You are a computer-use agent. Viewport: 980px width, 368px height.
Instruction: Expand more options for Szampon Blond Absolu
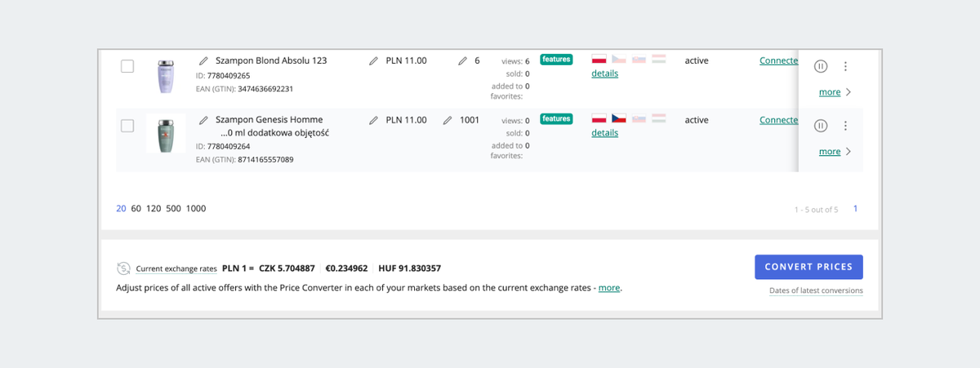coord(835,92)
